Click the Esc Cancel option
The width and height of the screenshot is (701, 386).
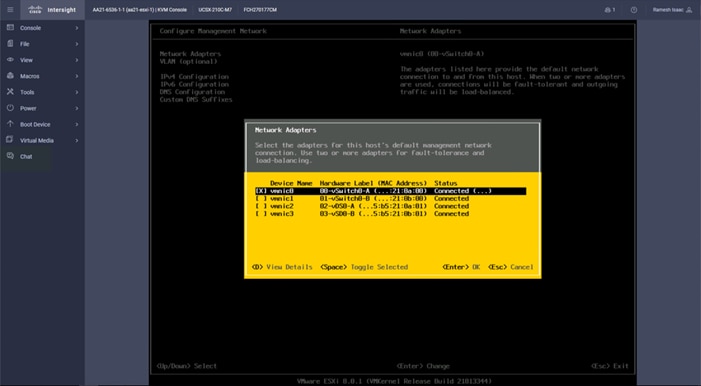pyautogui.click(x=511, y=267)
